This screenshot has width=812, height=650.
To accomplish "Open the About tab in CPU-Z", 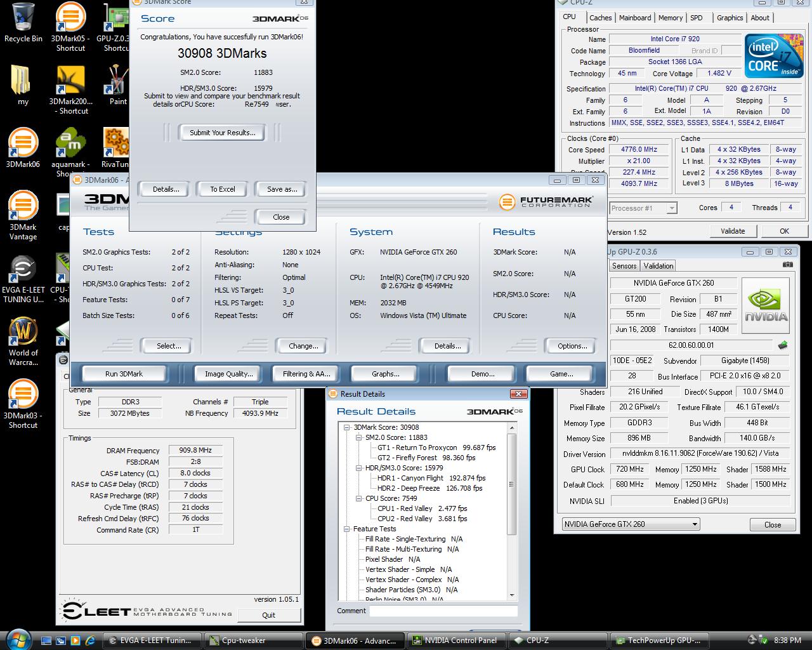I will 760,18.
